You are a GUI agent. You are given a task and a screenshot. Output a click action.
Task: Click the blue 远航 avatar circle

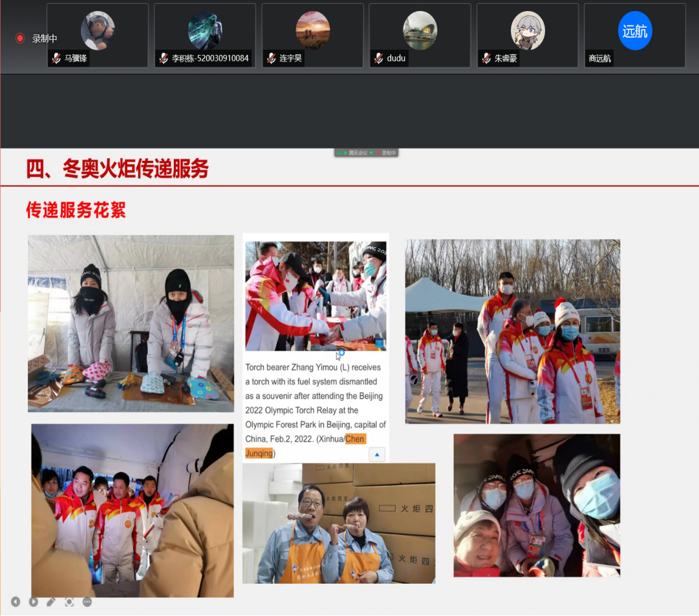(635, 31)
